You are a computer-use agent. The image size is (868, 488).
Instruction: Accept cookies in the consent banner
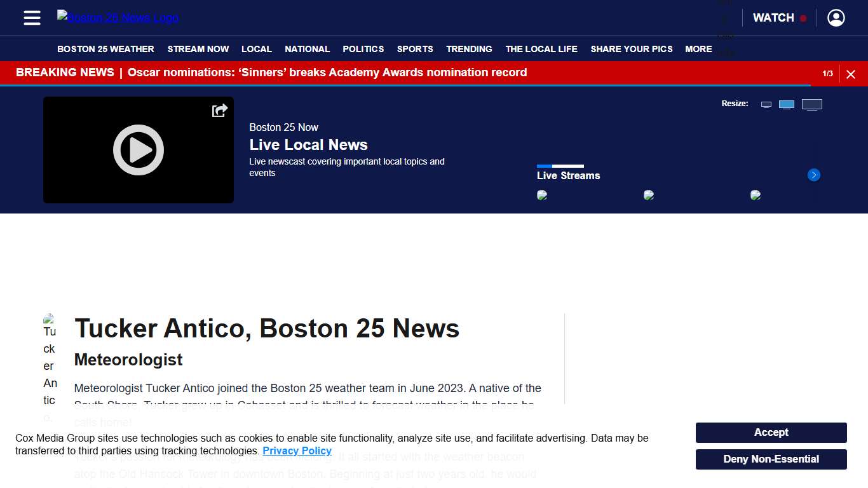tap(771, 432)
